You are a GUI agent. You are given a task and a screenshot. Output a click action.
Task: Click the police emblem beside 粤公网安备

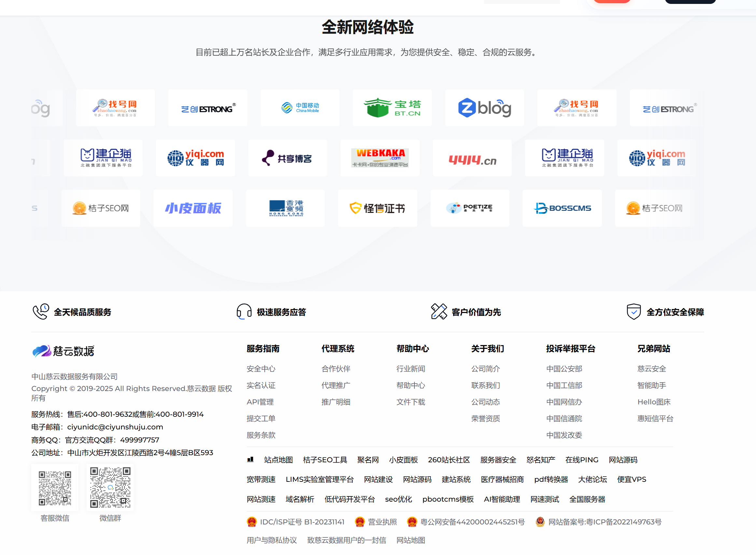coord(412,522)
